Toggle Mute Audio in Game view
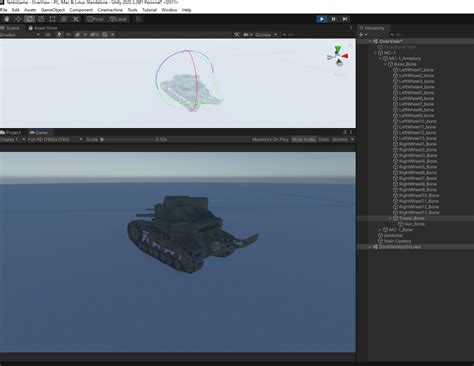This screenshot has width=474, height=366. coord(304,139)
